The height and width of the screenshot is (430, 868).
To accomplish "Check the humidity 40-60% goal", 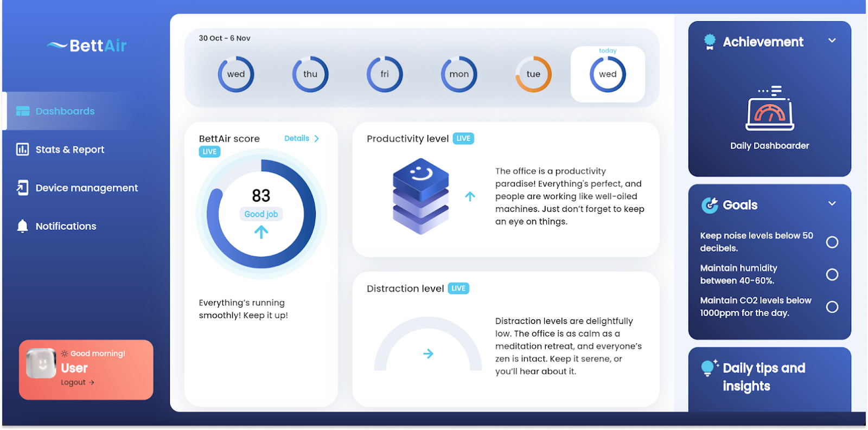I will coord(832,274).
